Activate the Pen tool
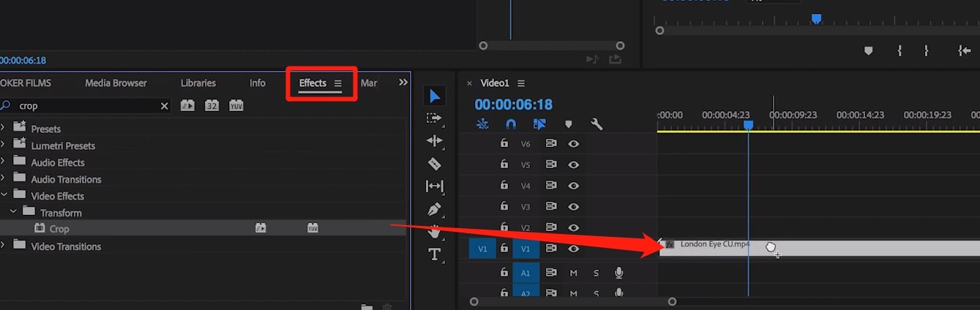The image size is (980, 310). pyautogui.click(x=435, y=210)
